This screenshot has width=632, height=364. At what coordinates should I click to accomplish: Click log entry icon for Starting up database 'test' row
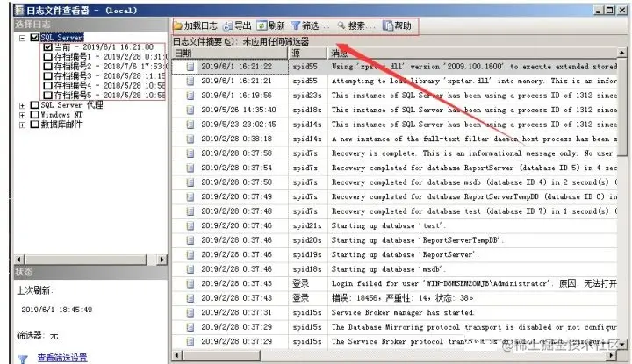tap(190, 226)
